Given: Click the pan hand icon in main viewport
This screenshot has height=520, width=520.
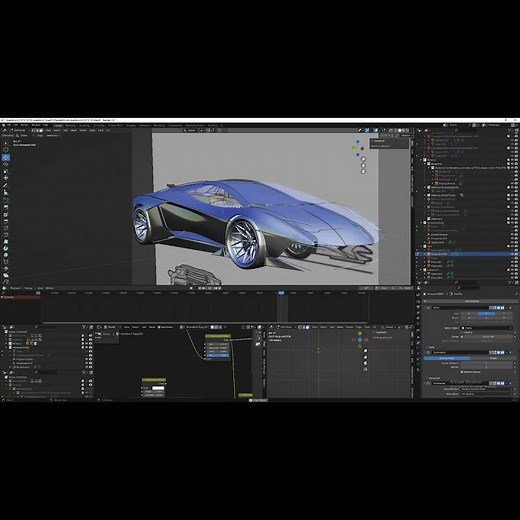Looking at the screenshot, I should pos(363,165).
